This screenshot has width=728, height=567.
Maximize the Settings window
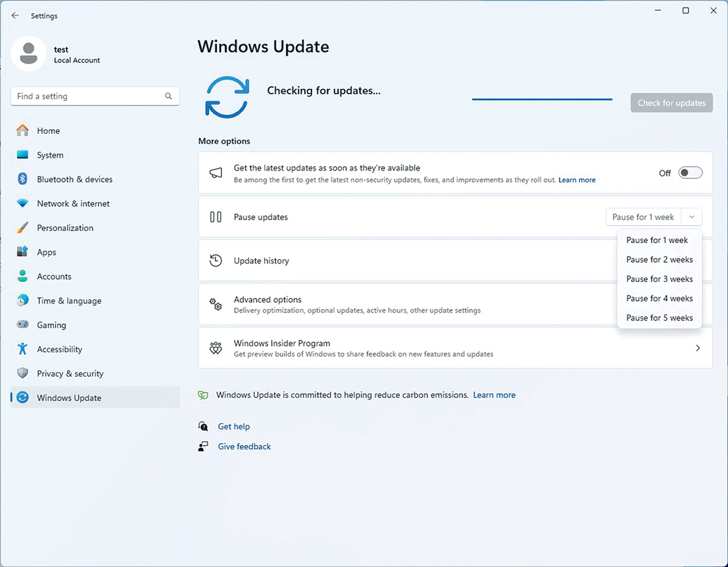click(x=686, y=11)
